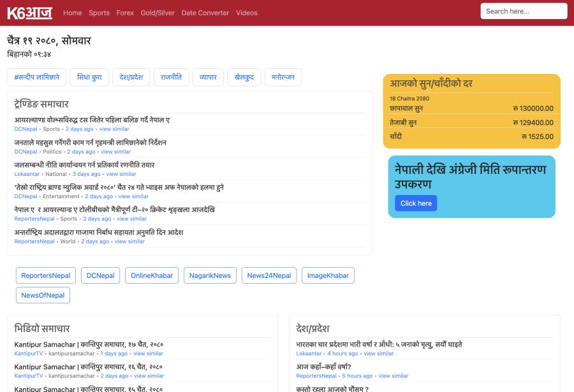
Task: Click the देश/प्रदेश tag button below the date
Action: [x=131, y=77]
